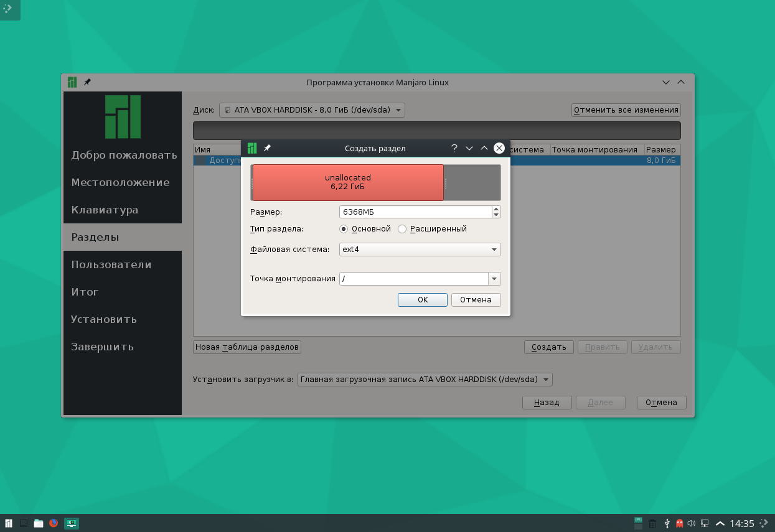Toggle the pin icon on installer title bar

click(87, 82)
